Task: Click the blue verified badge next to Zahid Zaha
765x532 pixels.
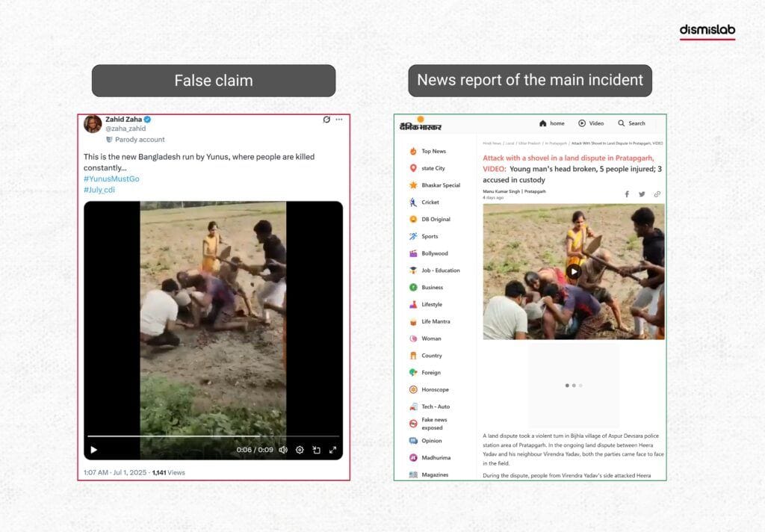Action: coord(147,119)
